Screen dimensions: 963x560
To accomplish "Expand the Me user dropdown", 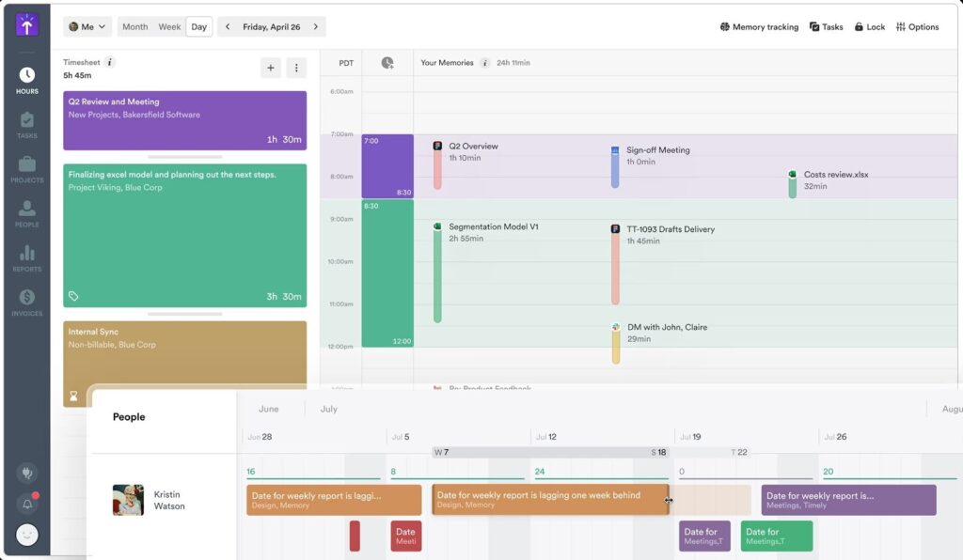I will click(x=87, y=27).
